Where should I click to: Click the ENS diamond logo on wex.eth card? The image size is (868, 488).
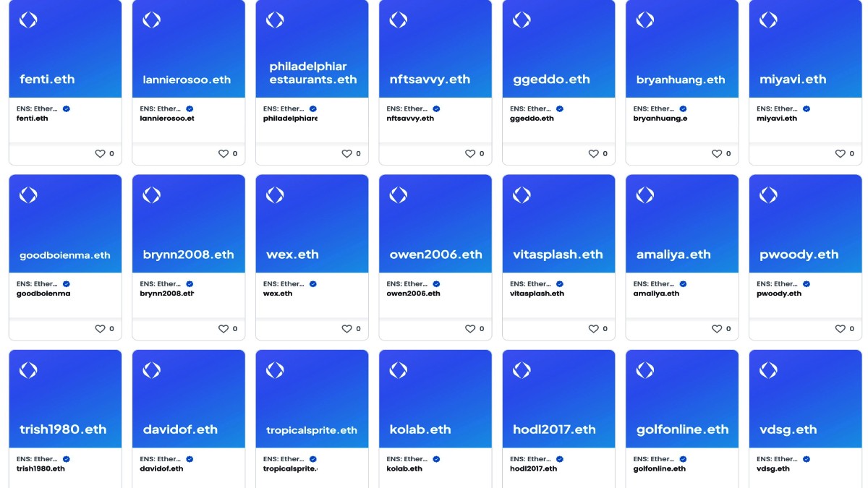[x=275, y=194]
